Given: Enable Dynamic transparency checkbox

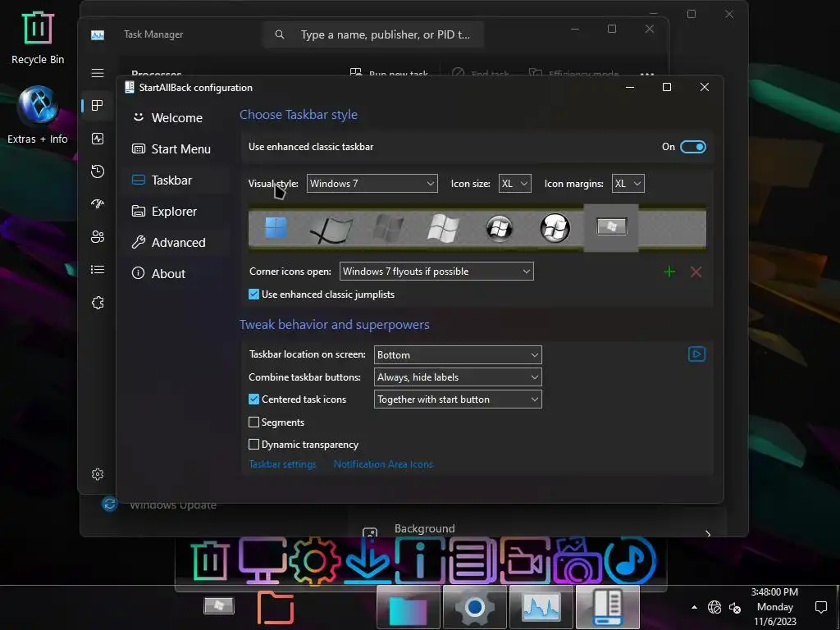Looking at the screenshot, I should [x=254, y=444].
